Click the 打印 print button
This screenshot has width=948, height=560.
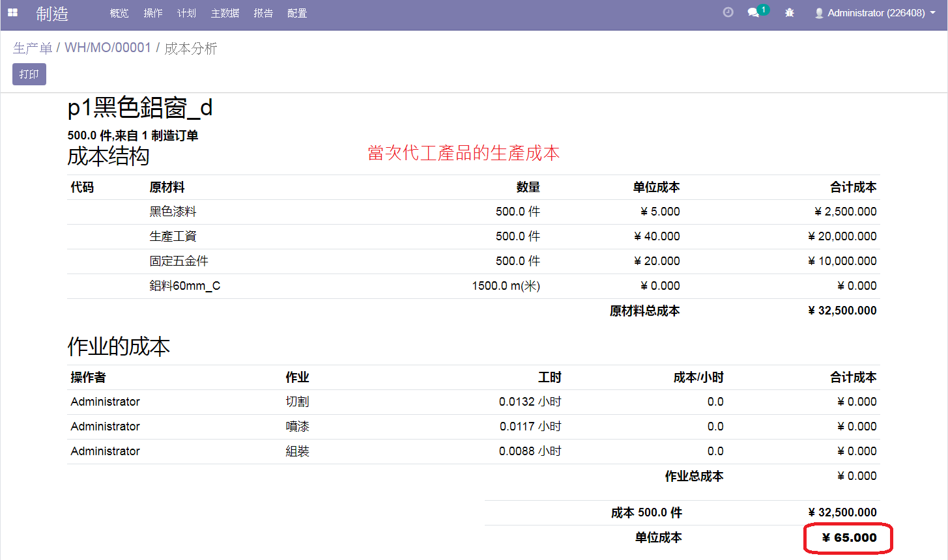(x=29, y=74)
